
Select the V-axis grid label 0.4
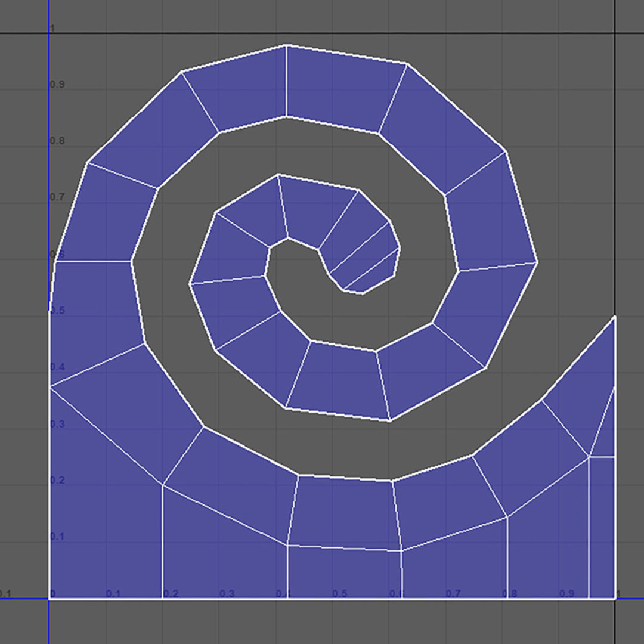[x=57, y=366]
